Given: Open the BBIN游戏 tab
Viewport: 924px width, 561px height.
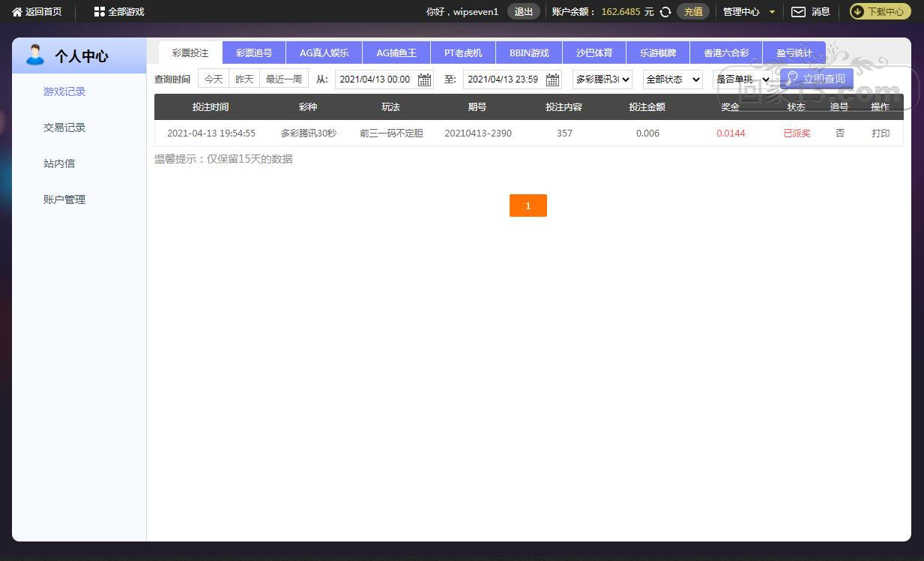Looking at the screenshot, I should pyautogui.click(x=529, y=53).
